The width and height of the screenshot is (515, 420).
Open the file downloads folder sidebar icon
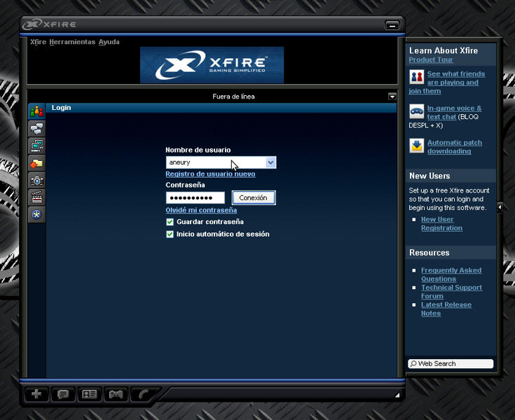(36, 163)
